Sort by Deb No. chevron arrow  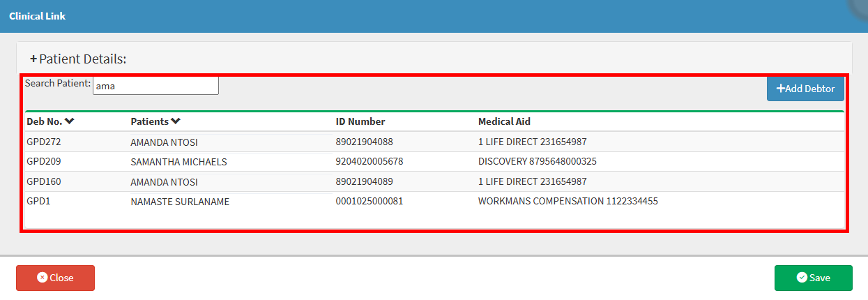tap(70, 121)
